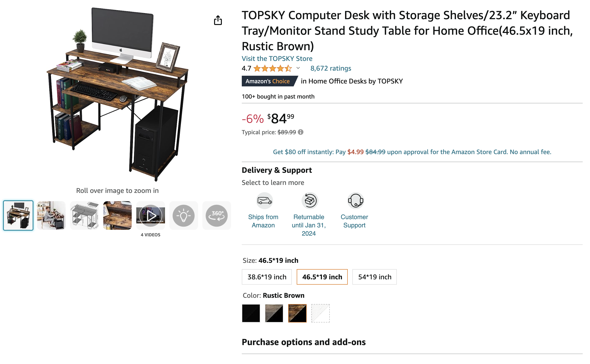Image resolution: width=590 pixels, height=364 pixels.
Task: Open the 360° view icon
Action: point(217,215)
